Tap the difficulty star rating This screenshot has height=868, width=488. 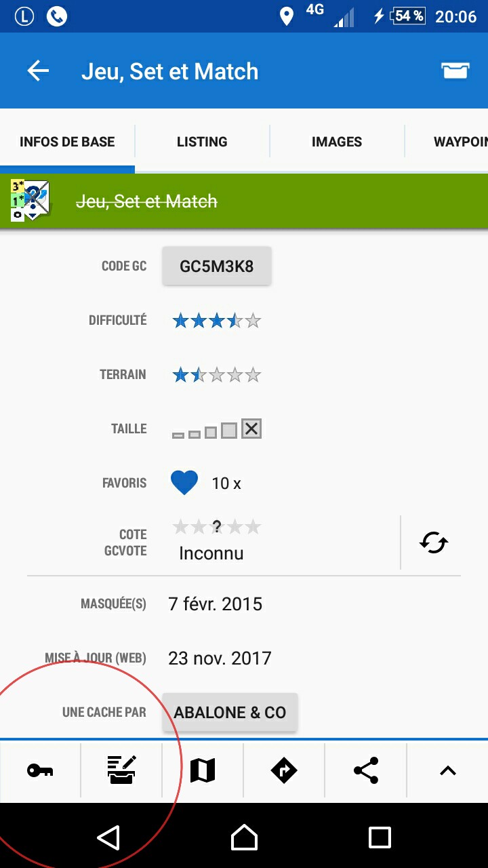pos(216,320)
